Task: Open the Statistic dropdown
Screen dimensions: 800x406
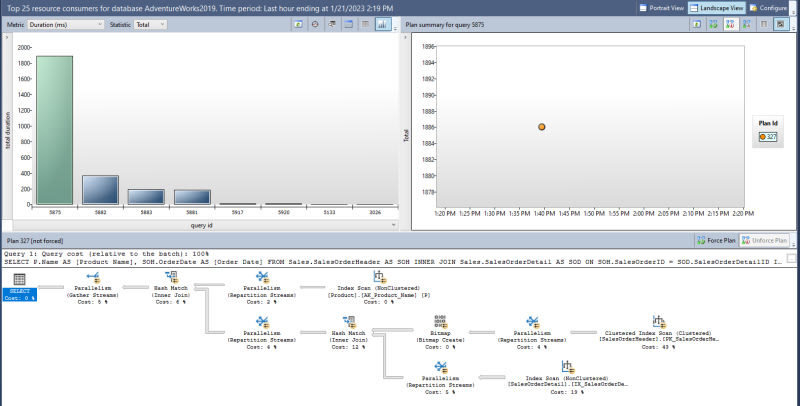Action: (150, 24)
